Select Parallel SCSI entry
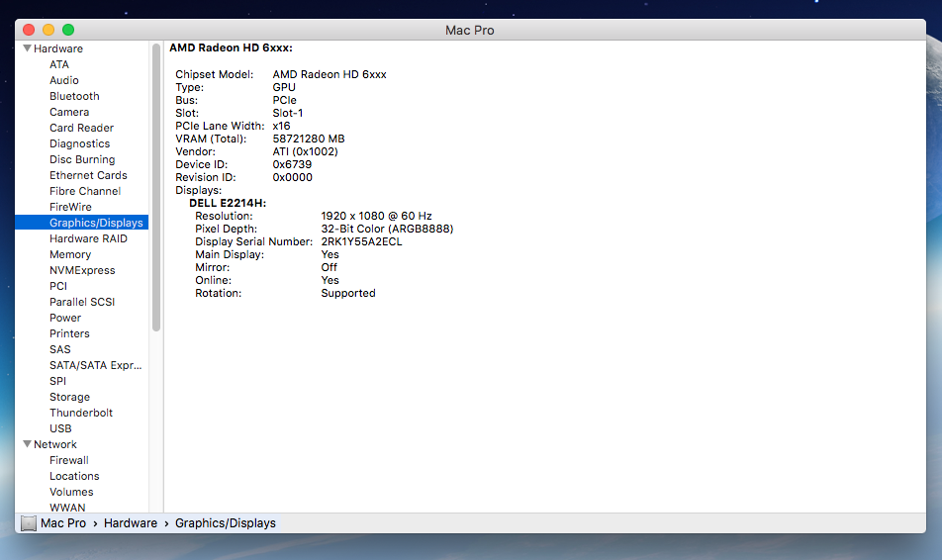This screenshot has height=560, width=942. point(82,302)
